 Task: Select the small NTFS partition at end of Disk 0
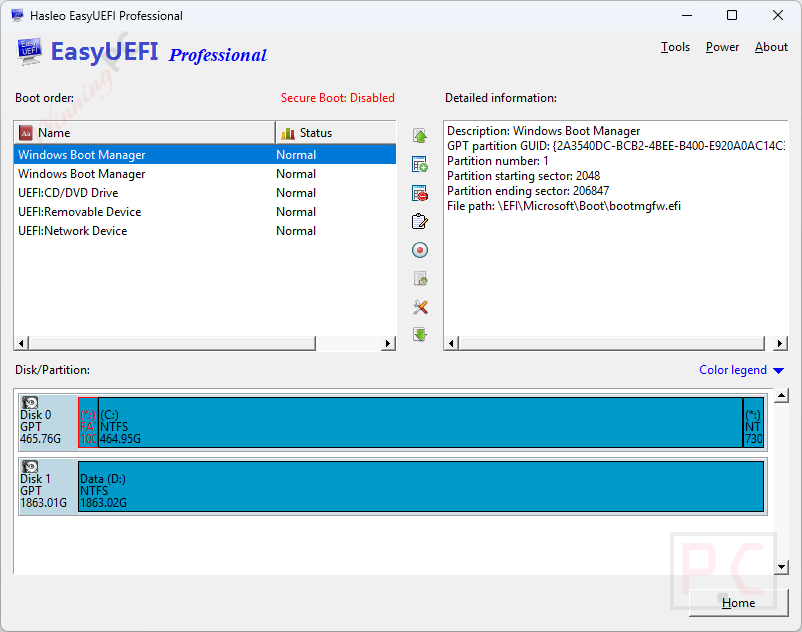[x=753, y=422]
